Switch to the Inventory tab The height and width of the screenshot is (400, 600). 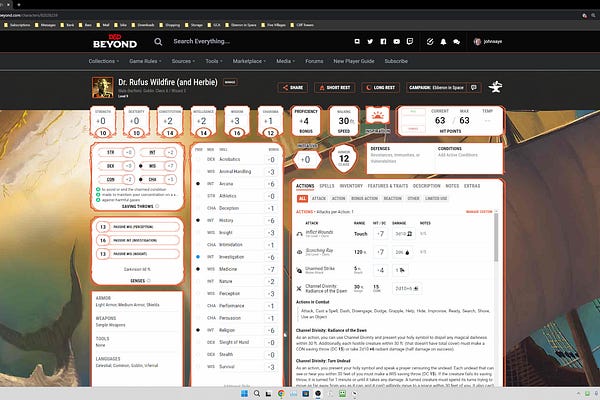coord(351,186)
